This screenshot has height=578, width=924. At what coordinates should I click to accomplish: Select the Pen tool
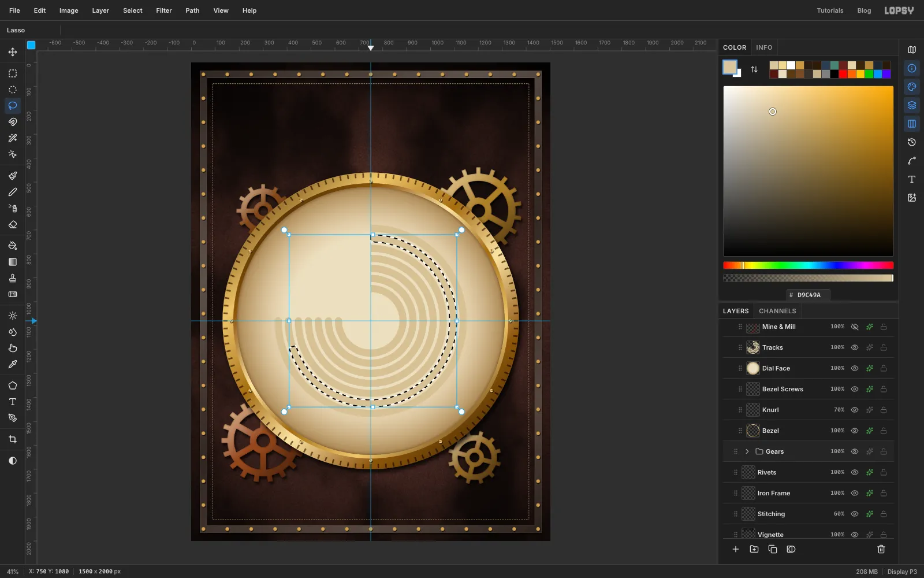coord(13,418)
